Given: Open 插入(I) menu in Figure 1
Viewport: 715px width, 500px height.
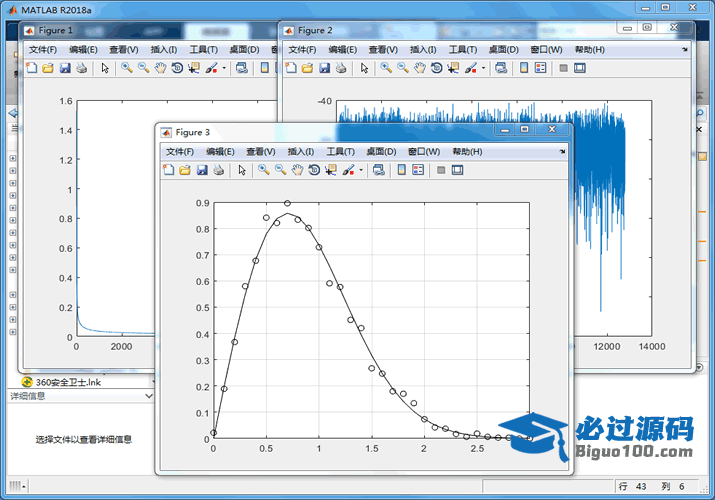Looking at the screenshot, I should (x=163, y=49).
